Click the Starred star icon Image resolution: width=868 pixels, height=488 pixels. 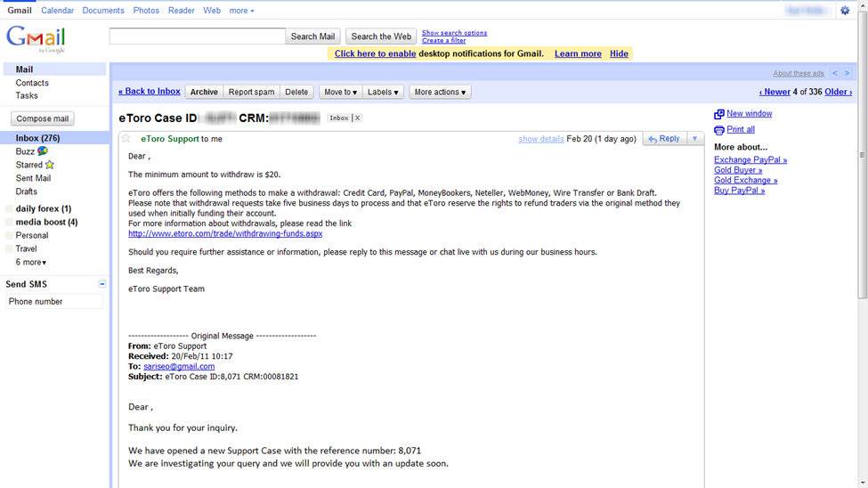point(49,165)
